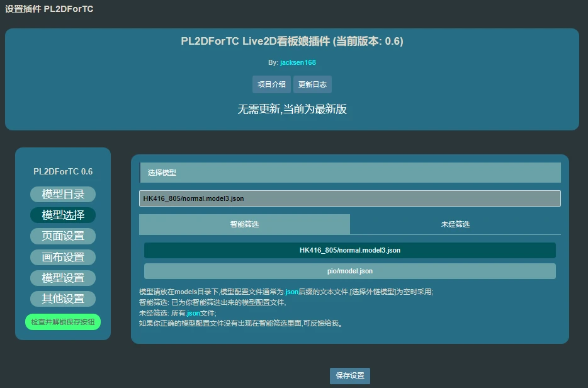Click the line beginning 未经筛选: 所有
The image size is (588, 388).
[178, 313]
